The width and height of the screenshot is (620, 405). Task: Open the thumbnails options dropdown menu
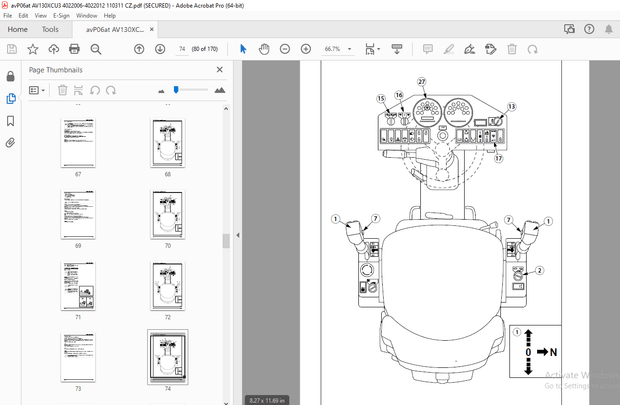36,90
